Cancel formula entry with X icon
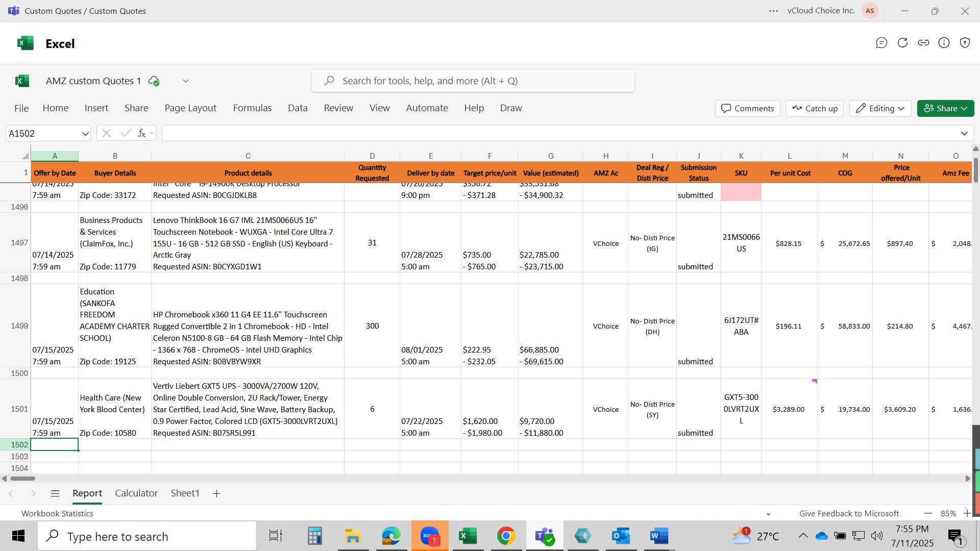The image size is (980, 551). [x=107, y=133]
